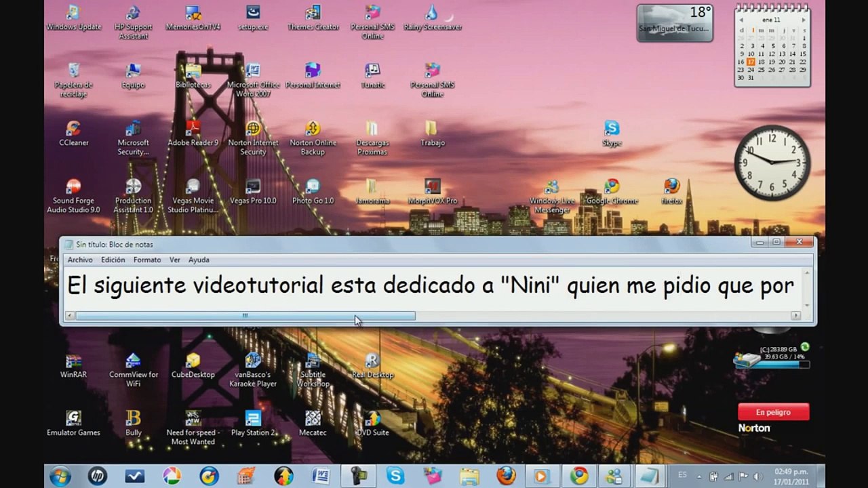Open Norton Internet Security icon
Screen dimensions: 868x488
pos(253,138)
